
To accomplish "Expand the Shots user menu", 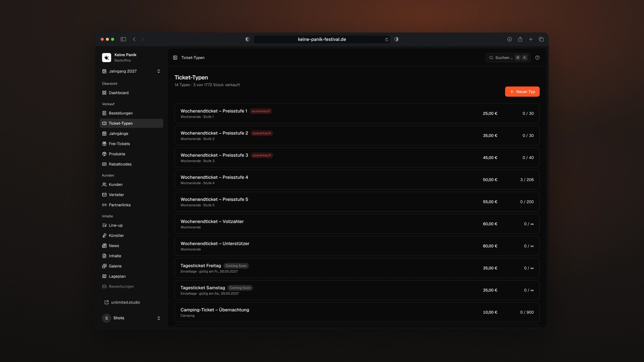I will (x=131, y=318).
